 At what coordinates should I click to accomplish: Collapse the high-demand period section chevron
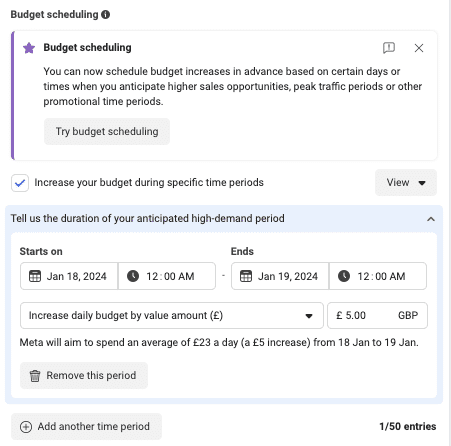[x=431, y=219]
